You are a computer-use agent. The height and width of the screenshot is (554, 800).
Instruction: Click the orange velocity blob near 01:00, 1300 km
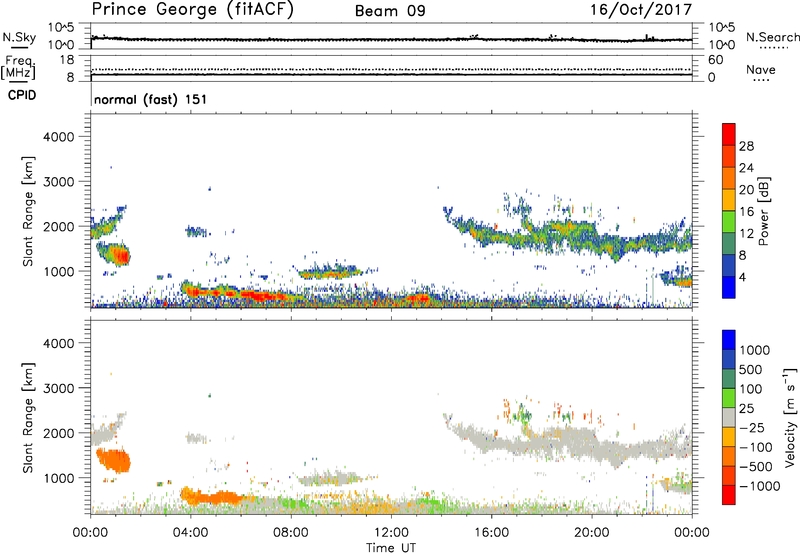[114, 461]
